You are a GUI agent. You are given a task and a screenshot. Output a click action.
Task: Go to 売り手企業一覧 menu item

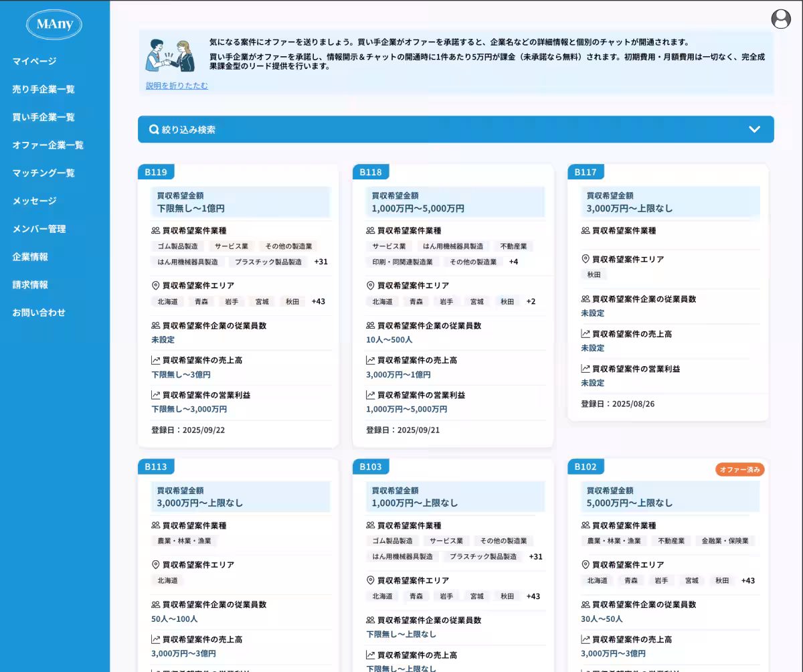[43, 89]
